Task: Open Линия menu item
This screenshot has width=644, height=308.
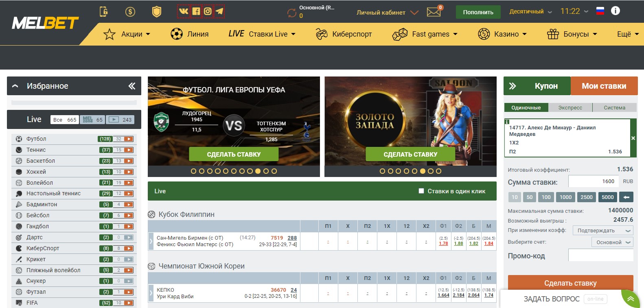Action: (189, 34)
